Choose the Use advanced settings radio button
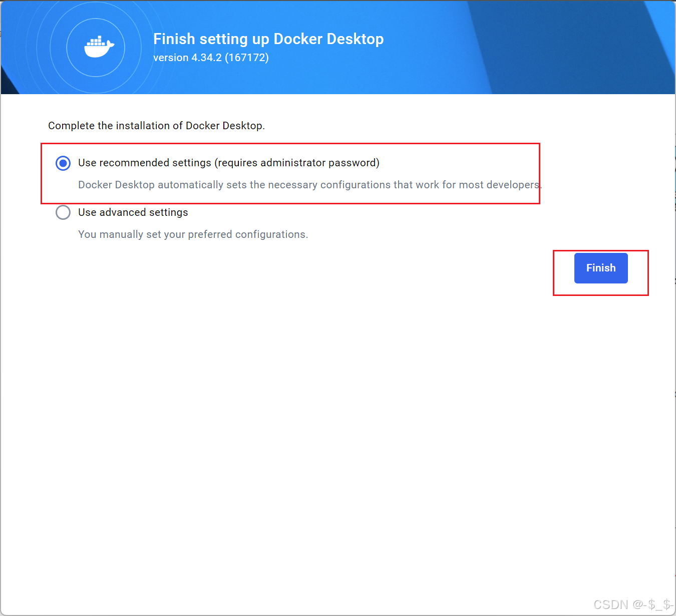Screen dimensions: 676x616 (63, 212)
